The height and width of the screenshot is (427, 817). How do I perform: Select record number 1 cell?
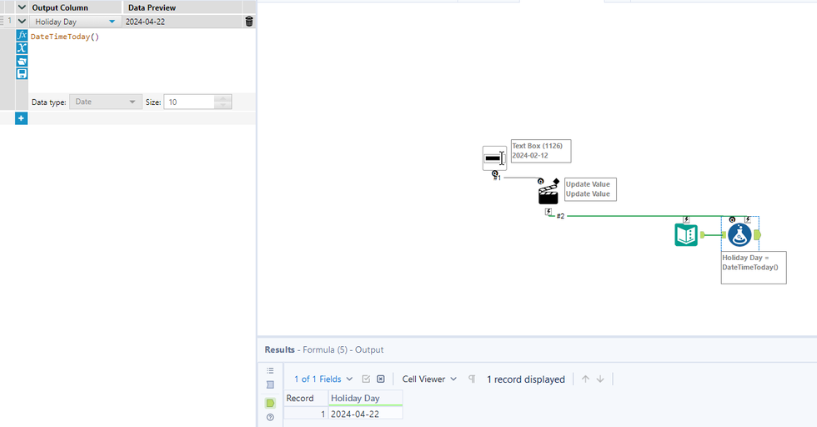pos(305,414)
